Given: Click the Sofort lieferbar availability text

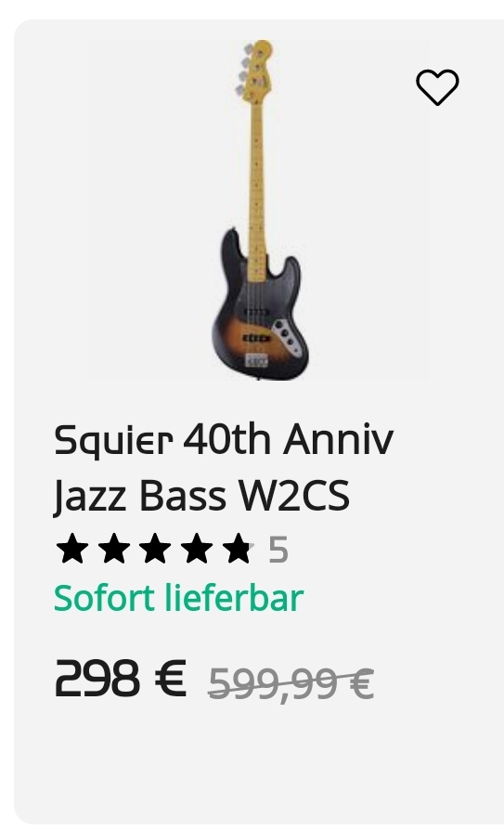Looking at the screenshot, I should point(179,598).
